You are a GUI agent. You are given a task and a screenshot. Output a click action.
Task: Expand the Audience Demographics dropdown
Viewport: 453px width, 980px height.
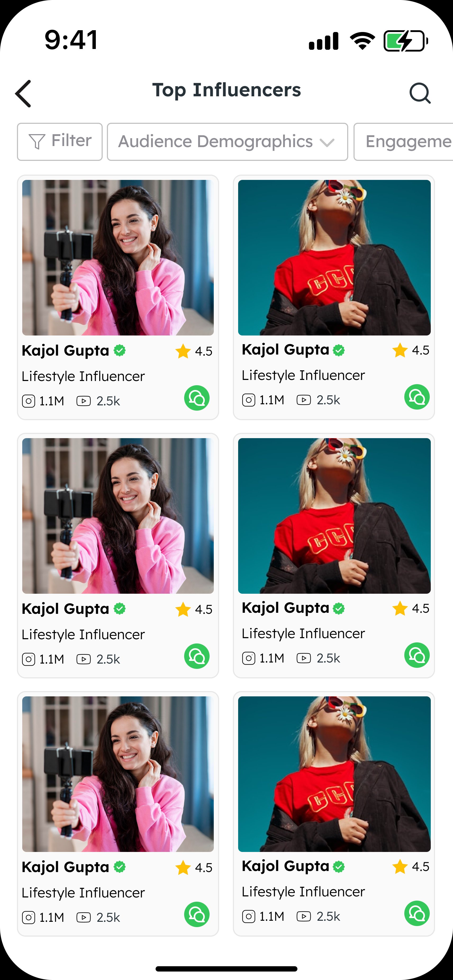pos(228,142)
